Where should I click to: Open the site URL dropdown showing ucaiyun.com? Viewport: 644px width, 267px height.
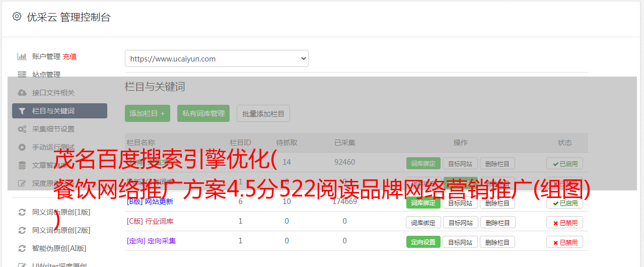(217, 58)
